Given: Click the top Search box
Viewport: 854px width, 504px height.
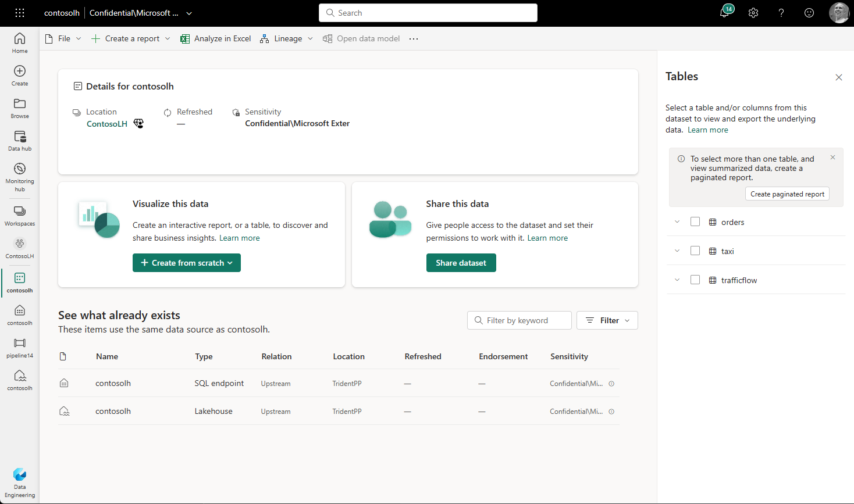Looking at the screenshot, I should coord(428,13).
